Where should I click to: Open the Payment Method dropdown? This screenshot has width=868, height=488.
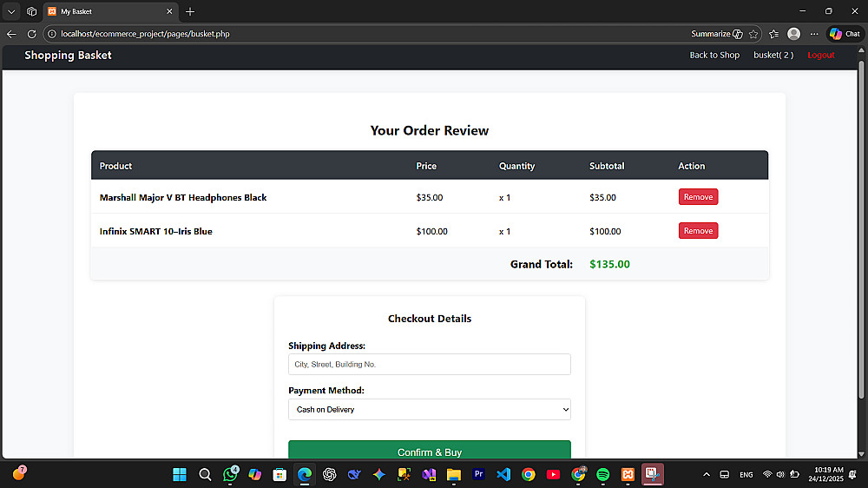pyautogui.click(x=430, y=409)
